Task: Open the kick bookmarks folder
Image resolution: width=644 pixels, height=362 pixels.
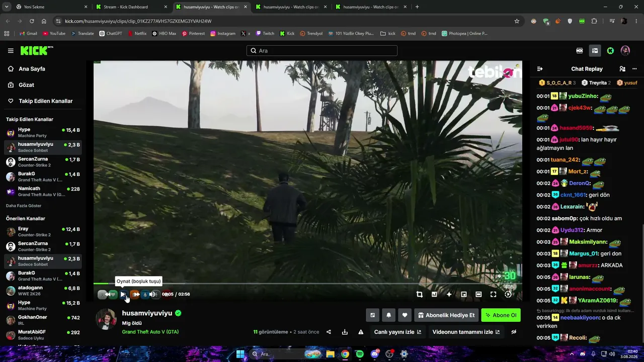Action: (x=388, y=34)
